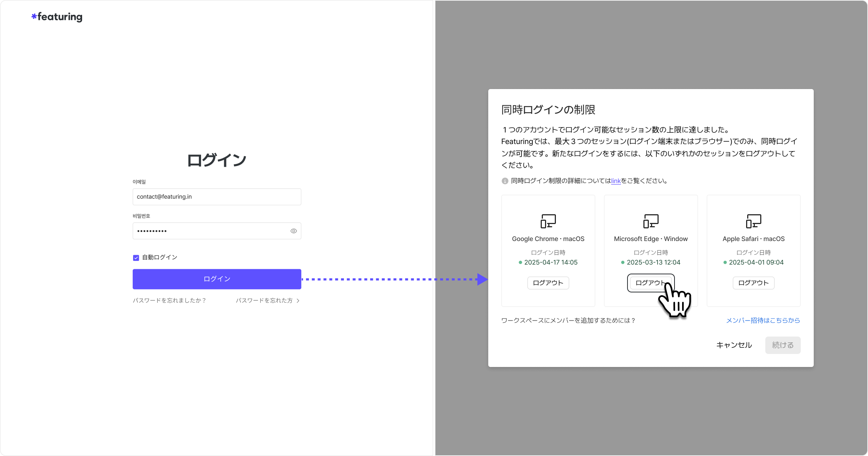Screen dimensions: 868x456
Task: Click the info icon beside login limit note
Action: point(505,181)
